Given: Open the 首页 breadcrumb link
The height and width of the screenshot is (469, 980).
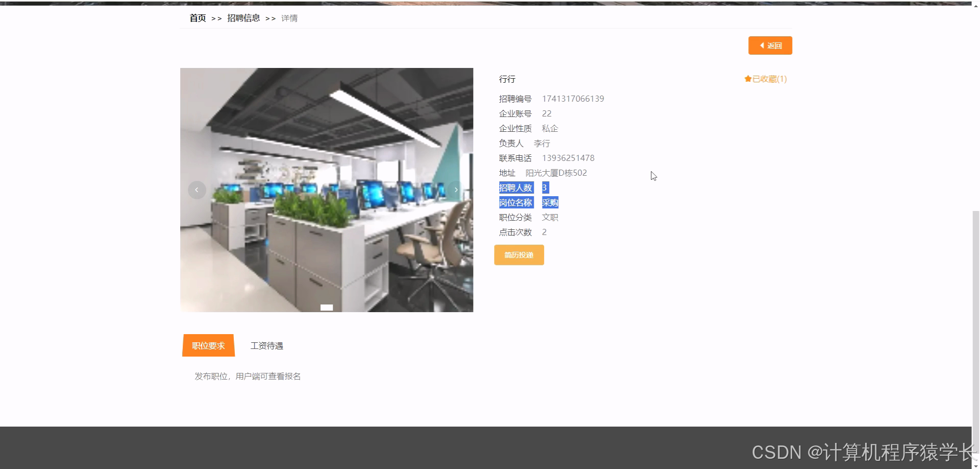Looking at the screenshot, I should tap(197, 18).
